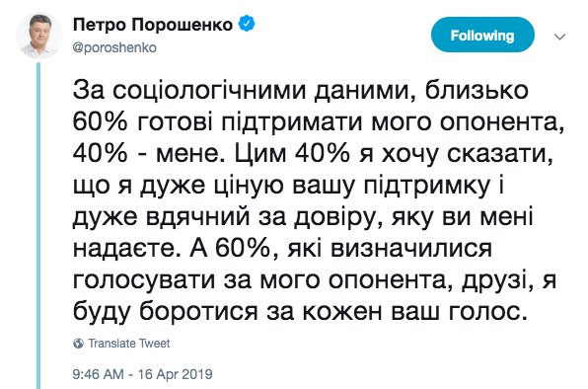Click the globe icon beside Translate Tweet
Image resolution: width=588 pixels, height=389 pixels.
click(78, 344)
